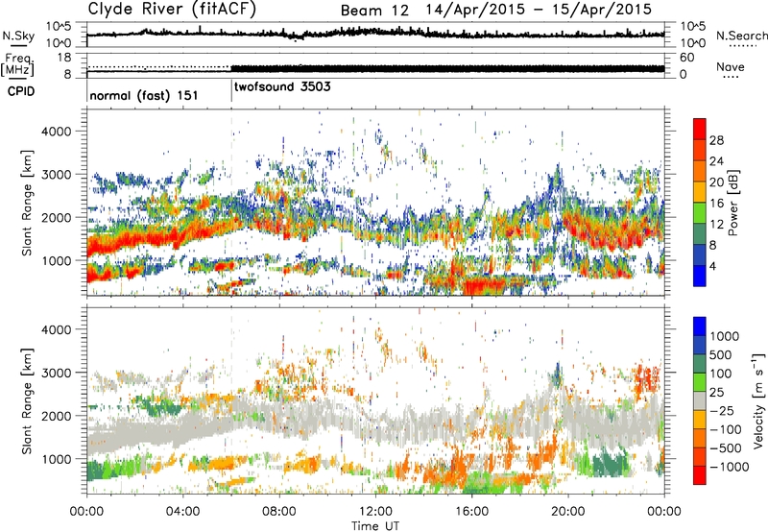The height and width of the screenshot is (532, 768).
Task: Click the '-100' tick on Velocity scale
Action: [x=726, y=429]
